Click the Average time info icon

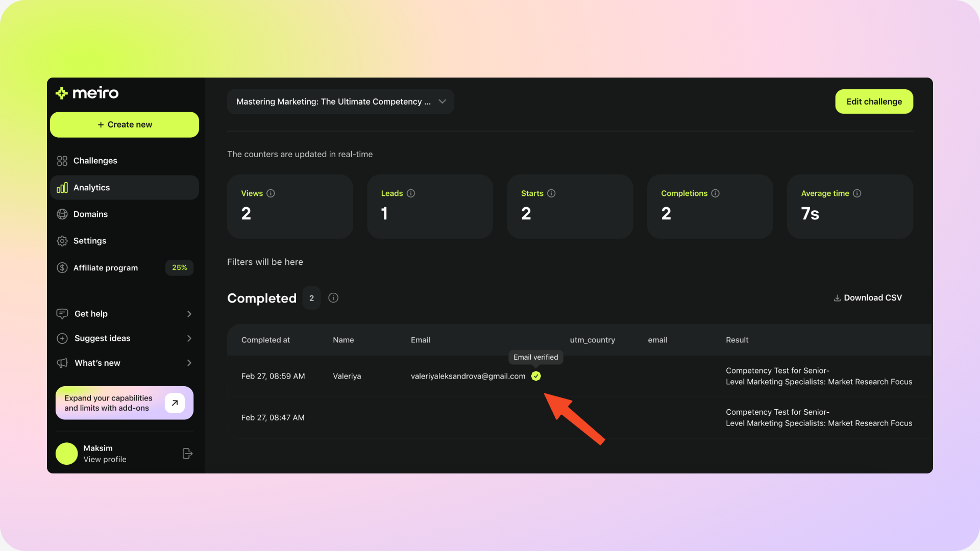(857, 193)
